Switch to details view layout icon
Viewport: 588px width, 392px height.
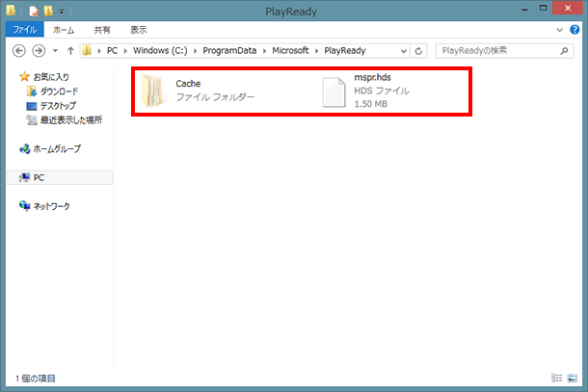pyautogui.click(x=556, y=378)
